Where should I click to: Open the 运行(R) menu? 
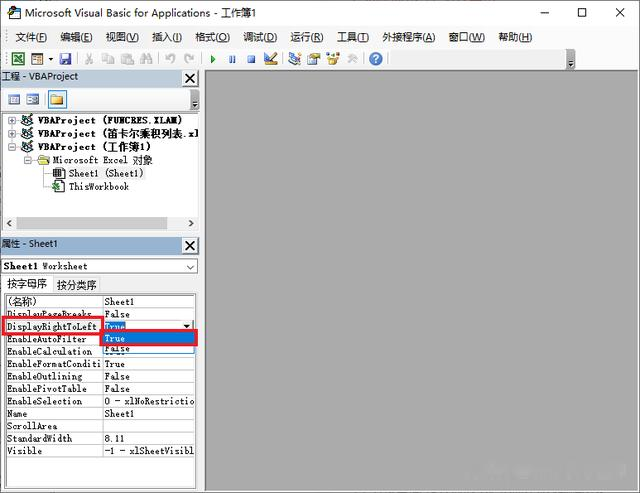click(x=307, y=38)
